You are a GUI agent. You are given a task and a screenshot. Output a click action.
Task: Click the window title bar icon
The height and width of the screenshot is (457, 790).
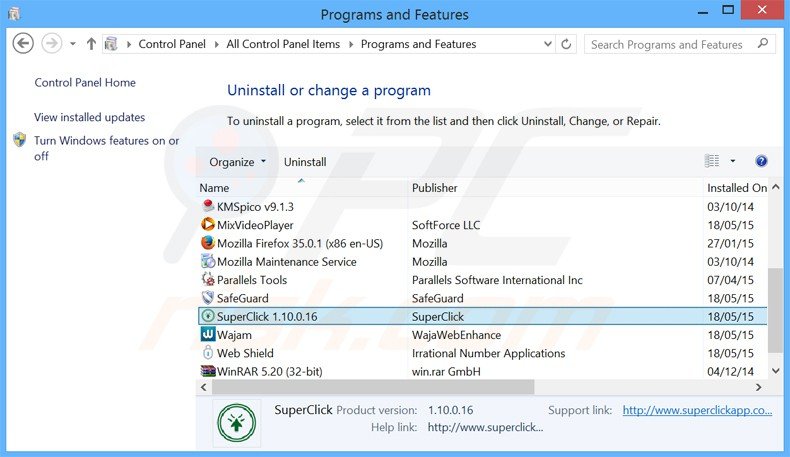[x=14, y=14]
